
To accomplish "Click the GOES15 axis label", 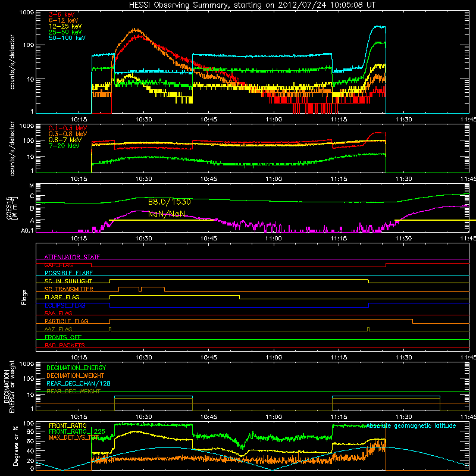I will pos(10,208).
